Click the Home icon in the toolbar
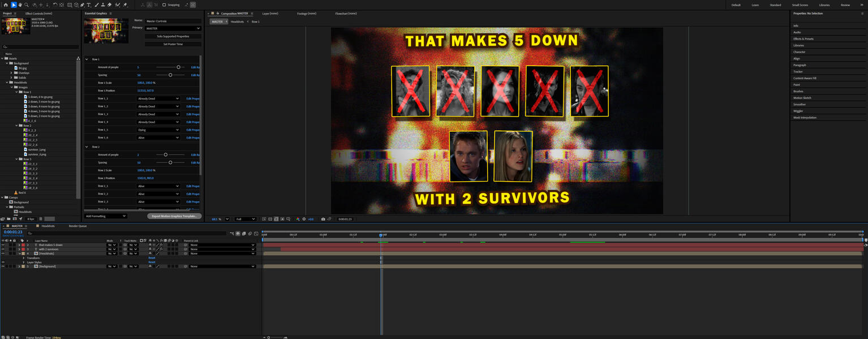 (x=6, y=5)
